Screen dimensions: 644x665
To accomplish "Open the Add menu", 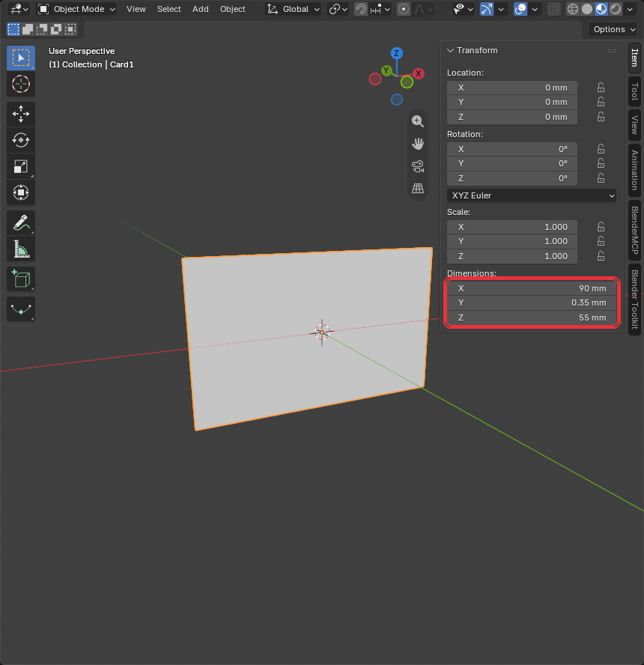I will click(201, 9).
